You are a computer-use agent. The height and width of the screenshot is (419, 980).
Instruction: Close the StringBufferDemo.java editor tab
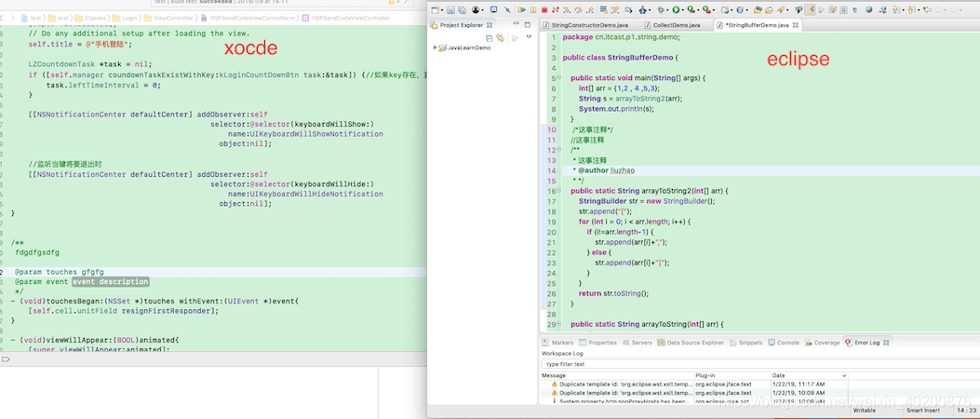796,25
